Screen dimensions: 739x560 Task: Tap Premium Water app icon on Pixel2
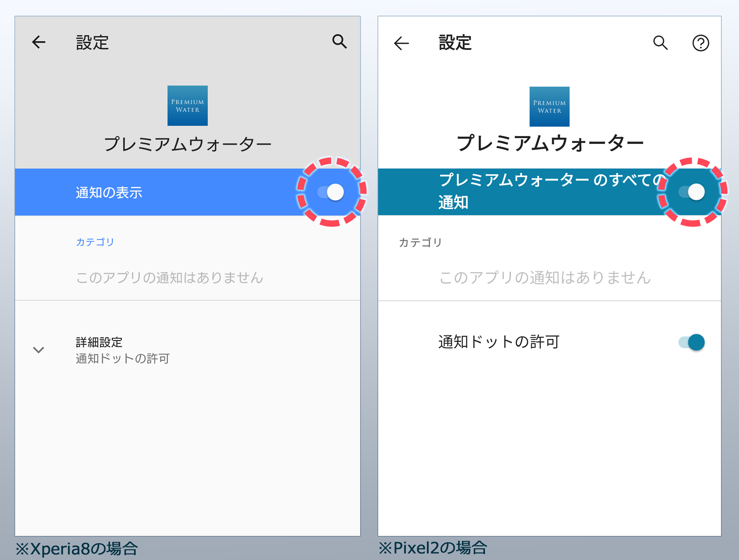549,106
